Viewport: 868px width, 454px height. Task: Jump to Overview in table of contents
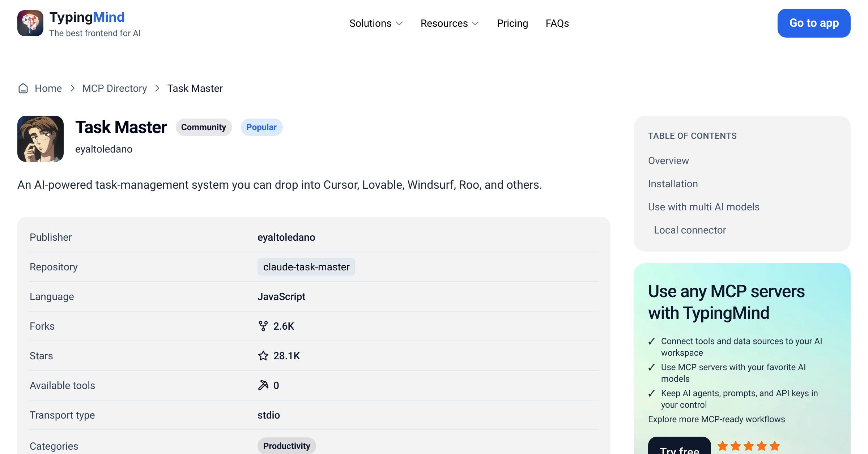pos(668,160)
